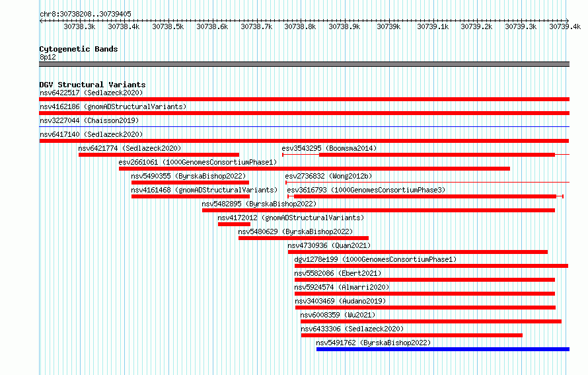This screenshot has height=375, width=588.
Task: Select the red bar of nsv4730936
Action: point(418,252)
